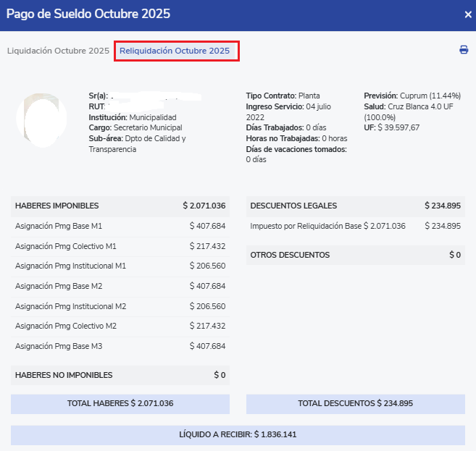Viewport: 476px width, 451px height.
Task: Click the Otros Descuentos section header
Action: (355, 255)
